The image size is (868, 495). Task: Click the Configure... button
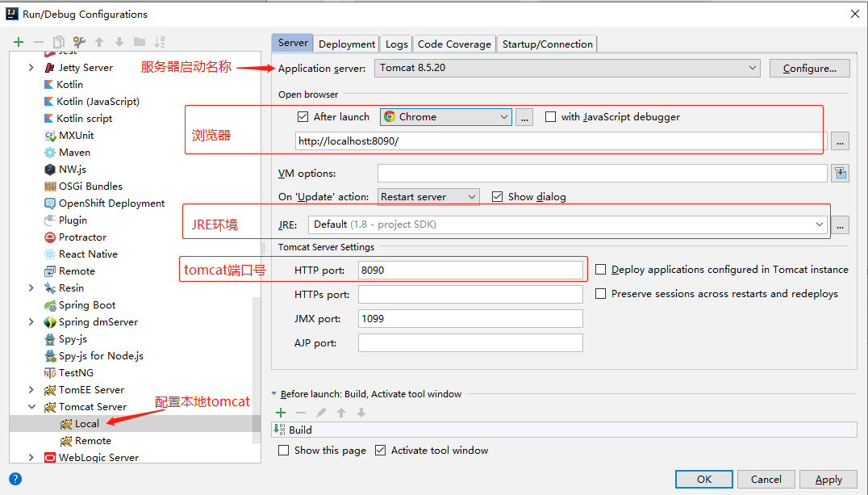(x=809, y=68)
